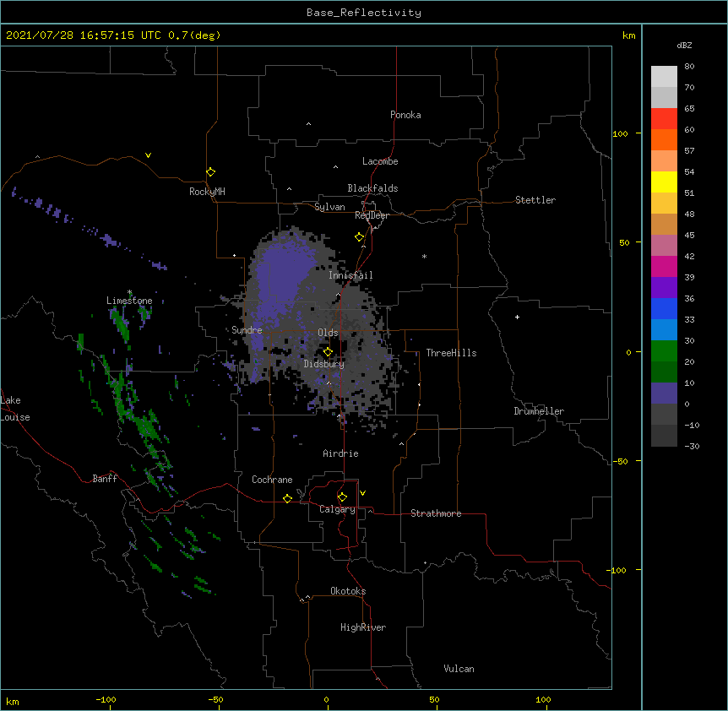The width and height of the screenshot is (728, 711).
Task: Click the 2021/07/28 16:57:15 UTC timestamp
Action: (x=84, y=35)
